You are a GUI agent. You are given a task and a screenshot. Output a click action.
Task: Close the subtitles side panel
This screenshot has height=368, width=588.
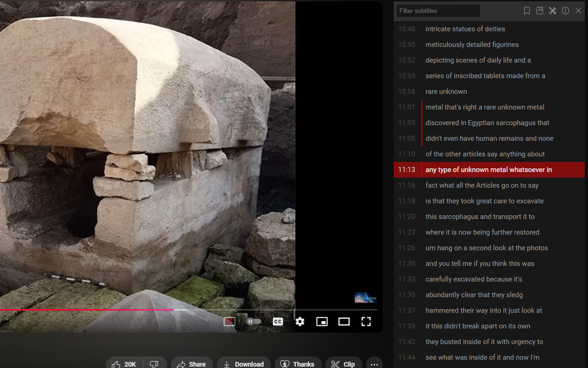[578, 11]
